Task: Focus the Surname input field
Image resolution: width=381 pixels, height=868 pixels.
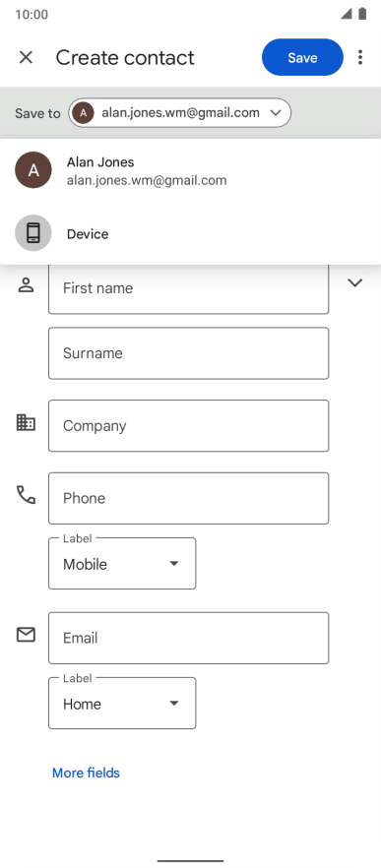Action: point(188,353)
